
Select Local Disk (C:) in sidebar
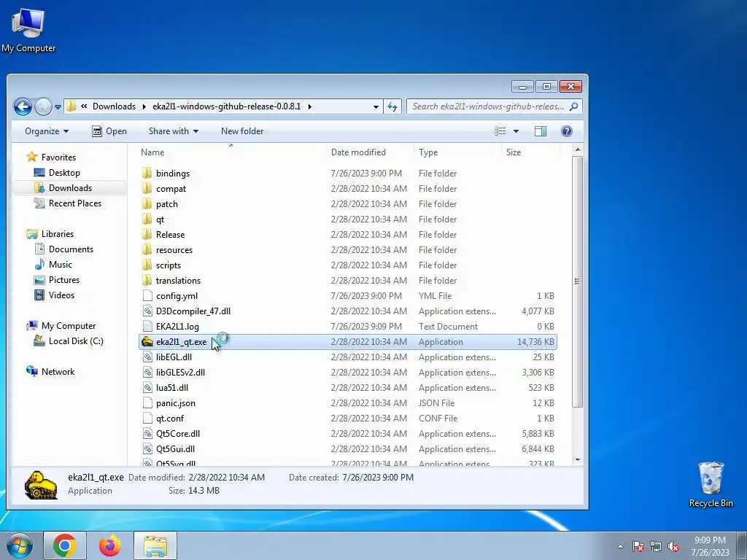76,341
